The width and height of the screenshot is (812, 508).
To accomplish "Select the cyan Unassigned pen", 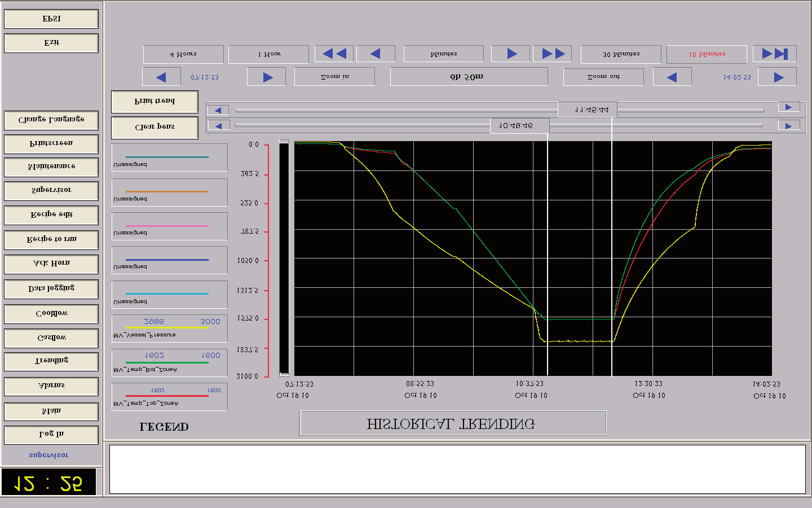I will coord(169,295).
